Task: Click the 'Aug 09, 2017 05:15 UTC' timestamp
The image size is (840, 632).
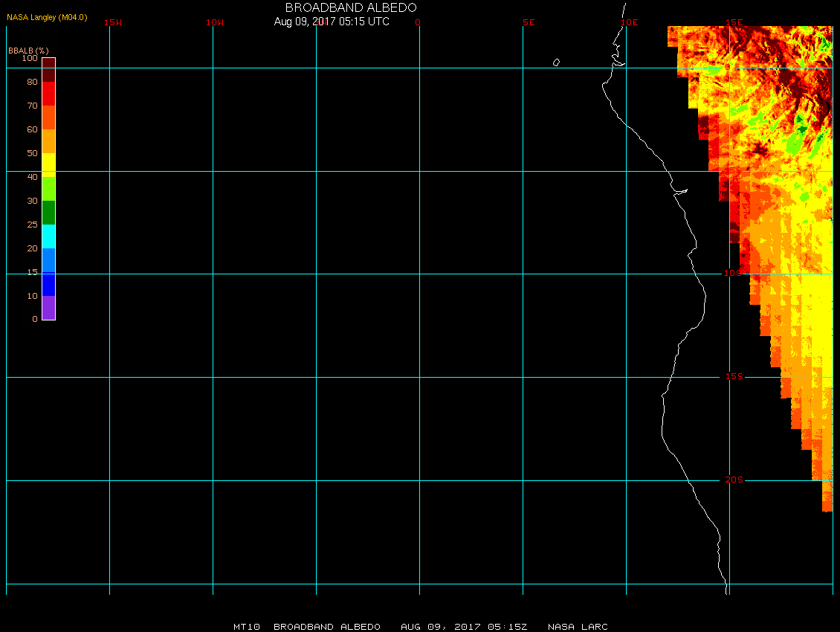Action: pos(332,22)
